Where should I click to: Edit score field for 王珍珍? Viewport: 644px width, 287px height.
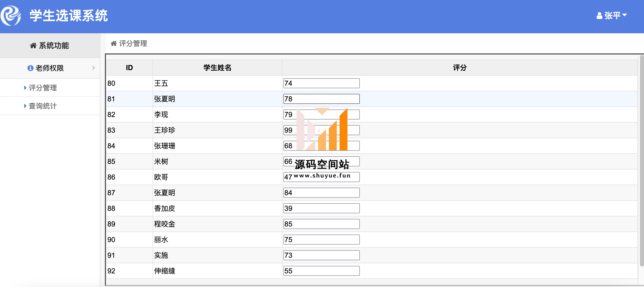(x=321, y=130)
